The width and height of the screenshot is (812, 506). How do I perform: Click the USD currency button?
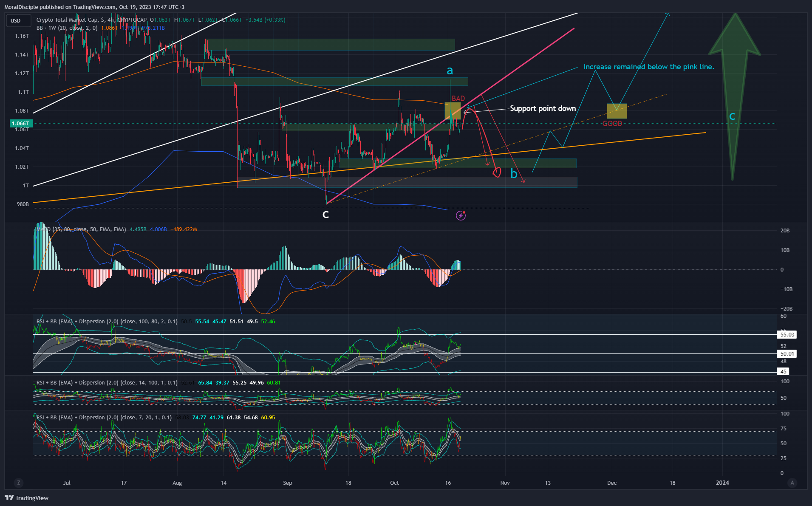[18, 20]
